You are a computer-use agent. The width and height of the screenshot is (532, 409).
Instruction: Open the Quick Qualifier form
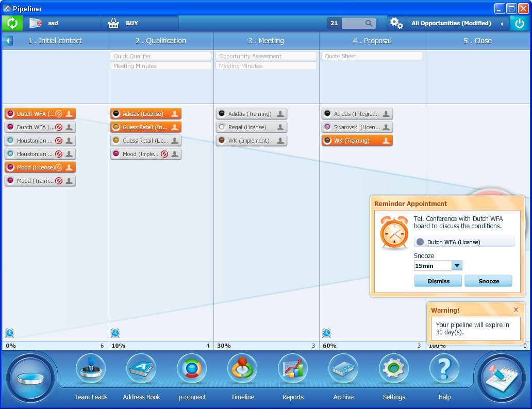pos(160,56)
